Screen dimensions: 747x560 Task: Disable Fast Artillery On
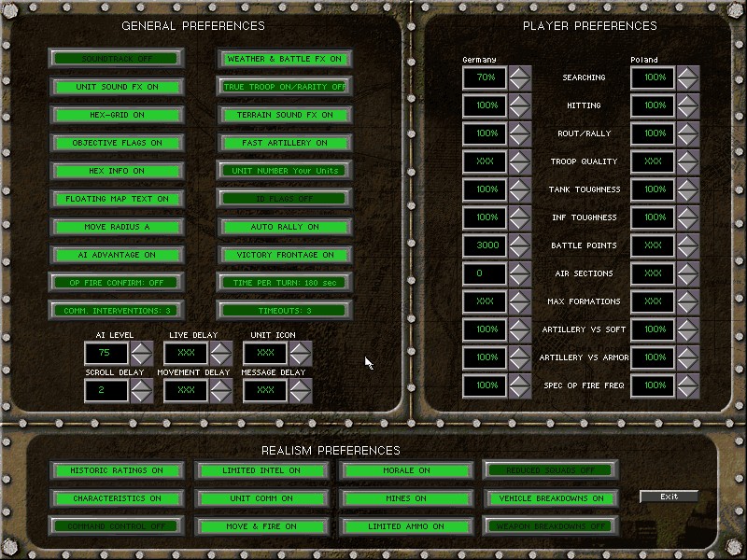285,143
